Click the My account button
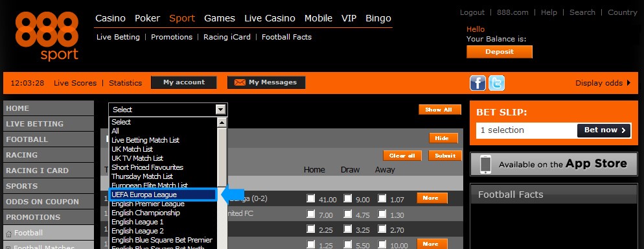Image resolution: width=644 pixels, height=249 pixels. [x=183, y=82]
